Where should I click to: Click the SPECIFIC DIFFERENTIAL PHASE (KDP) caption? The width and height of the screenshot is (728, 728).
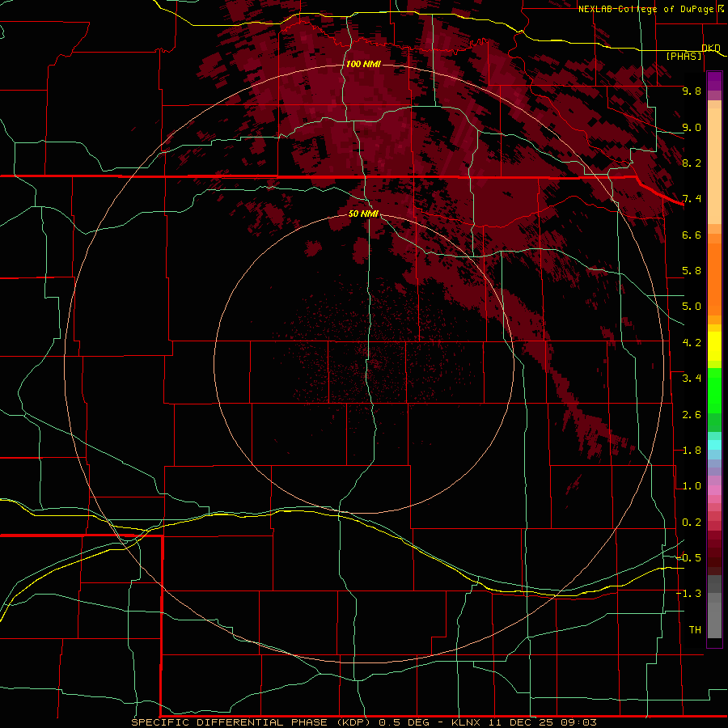(x=252, y=722)
